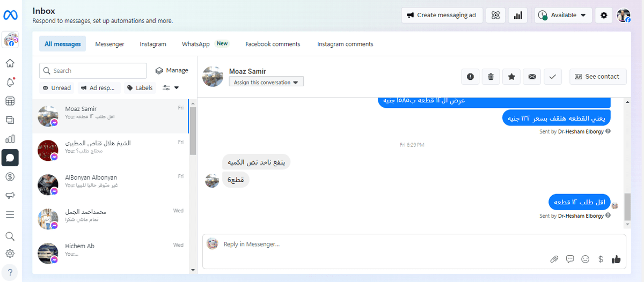Open the Moaz Samir conversation
The width and height of the screenshot is (644, 282).
111,116
